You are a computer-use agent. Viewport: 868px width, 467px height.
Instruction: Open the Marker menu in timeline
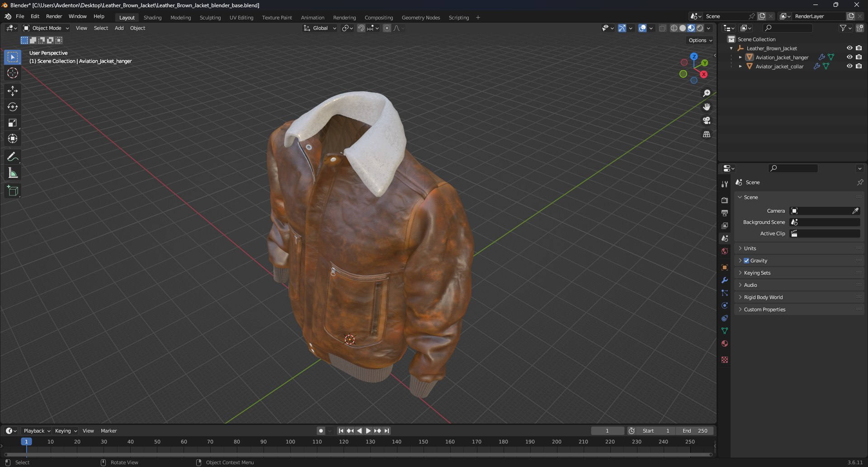[108, 431]
